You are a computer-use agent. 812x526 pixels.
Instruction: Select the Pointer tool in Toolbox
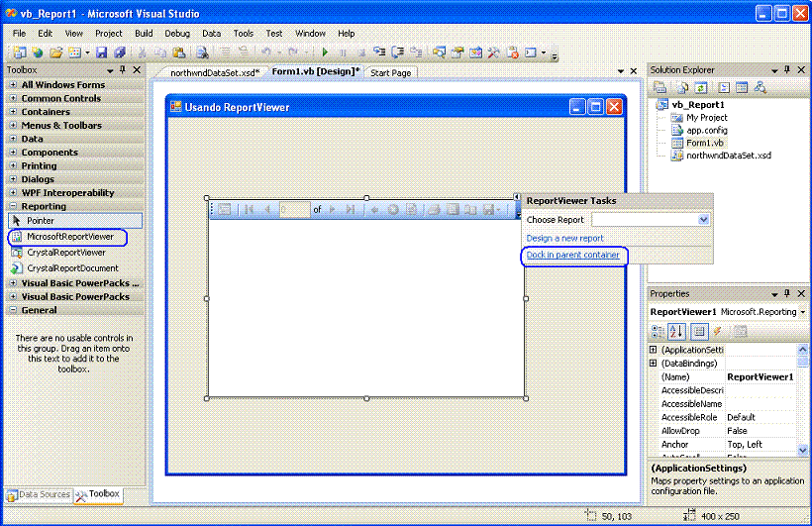pos(75,221)
